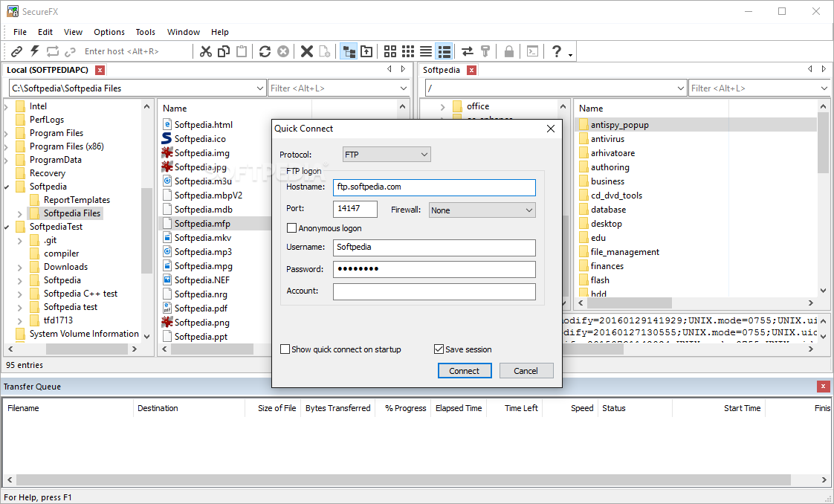Enable Show quick connect on startup
834x504 pixels.
pos(285,349)
